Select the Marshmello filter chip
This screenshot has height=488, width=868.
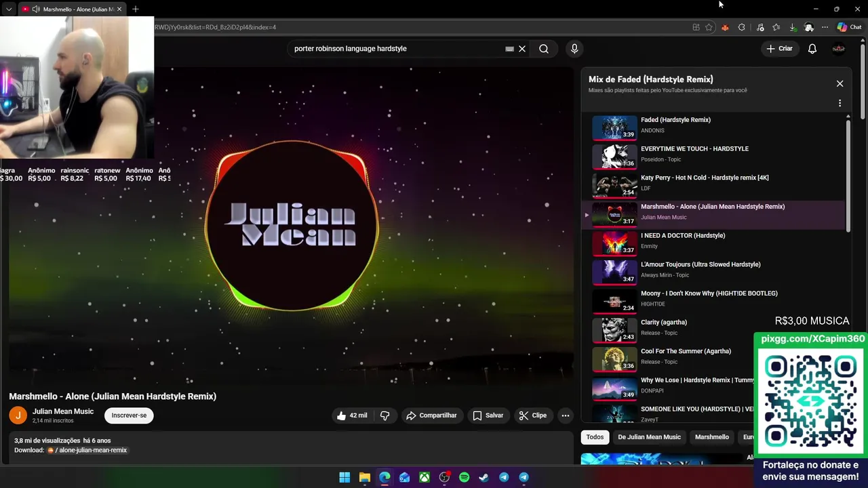pyautogui.click(x=711, y=437)
